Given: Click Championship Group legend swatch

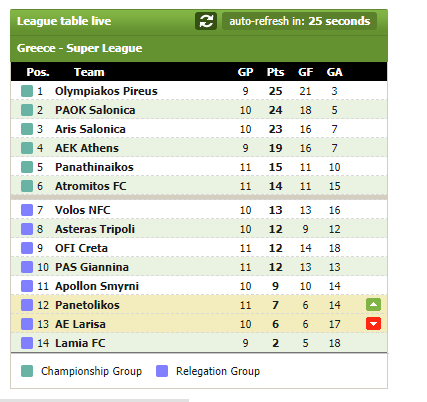Looking at the screenshot, I should pos(27,371).
